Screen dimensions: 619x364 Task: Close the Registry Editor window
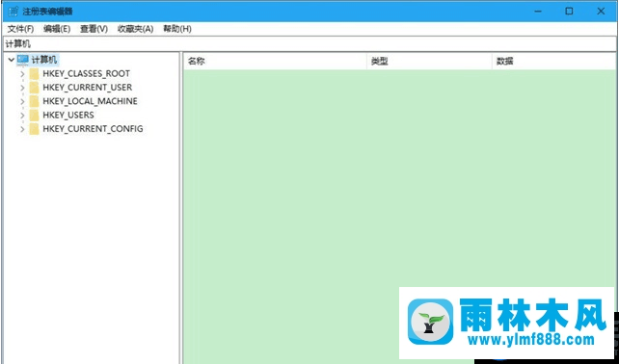tap(601, 11)
